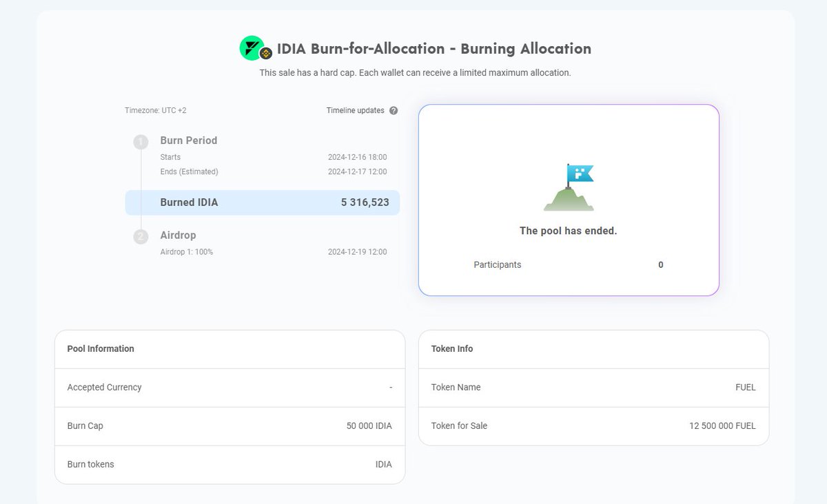The image size is (827, 504).
Task: Click step 1 circle marker for Burn Period
Action: coord(141,142)
